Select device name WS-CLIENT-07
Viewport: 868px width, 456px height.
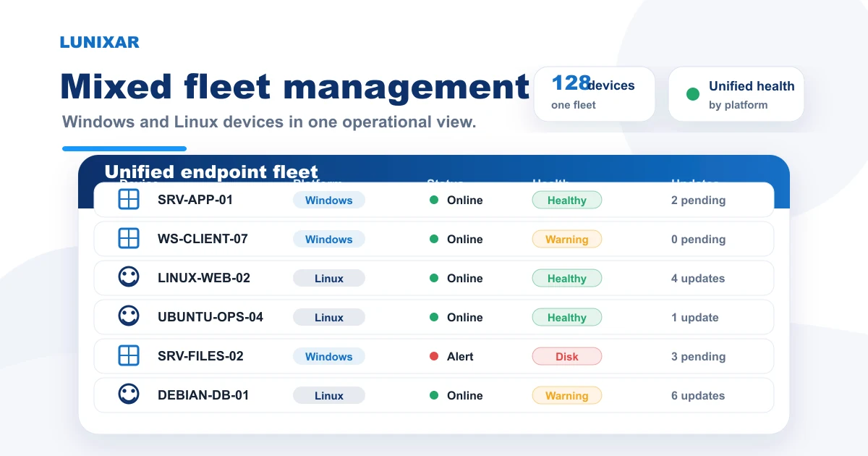(x=203, y=239)
